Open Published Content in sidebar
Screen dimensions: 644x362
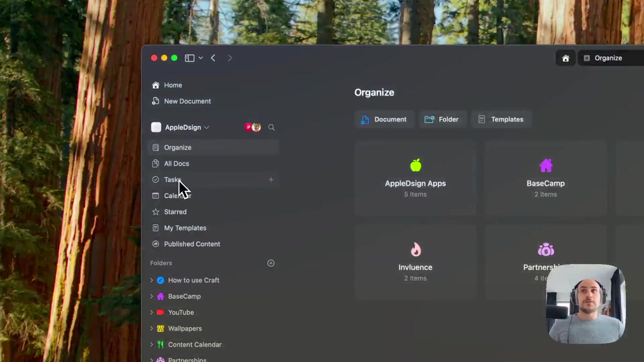pos(192,244)
